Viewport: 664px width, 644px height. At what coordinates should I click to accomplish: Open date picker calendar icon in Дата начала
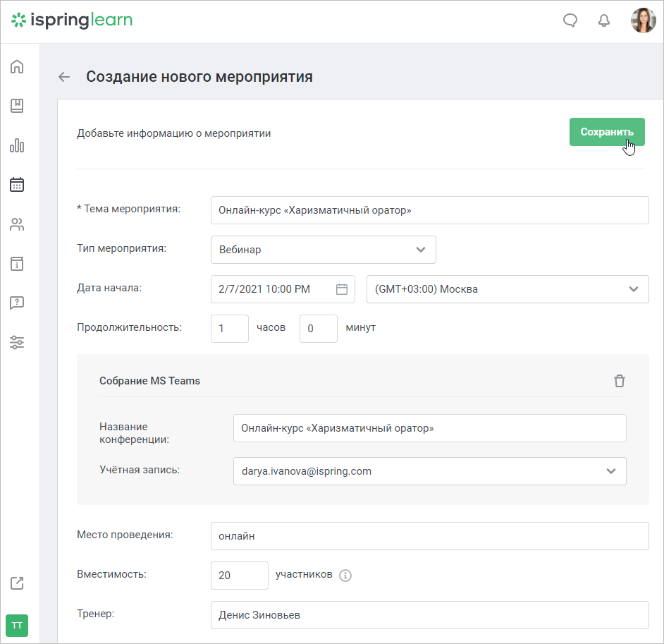click(x=341, y=289)
